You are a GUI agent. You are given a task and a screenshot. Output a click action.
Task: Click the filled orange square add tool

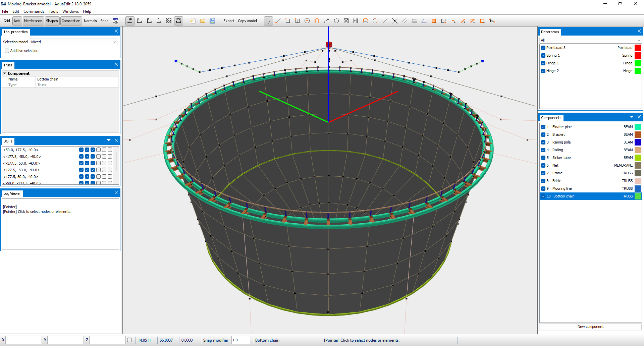434,21
